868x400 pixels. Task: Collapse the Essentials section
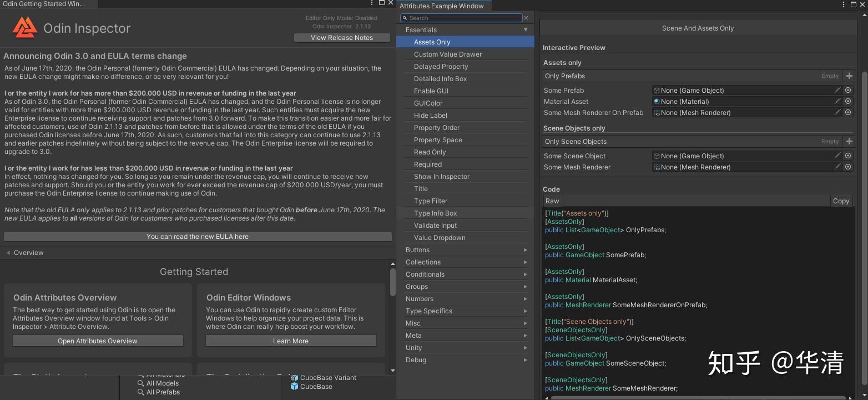(525, 29)
